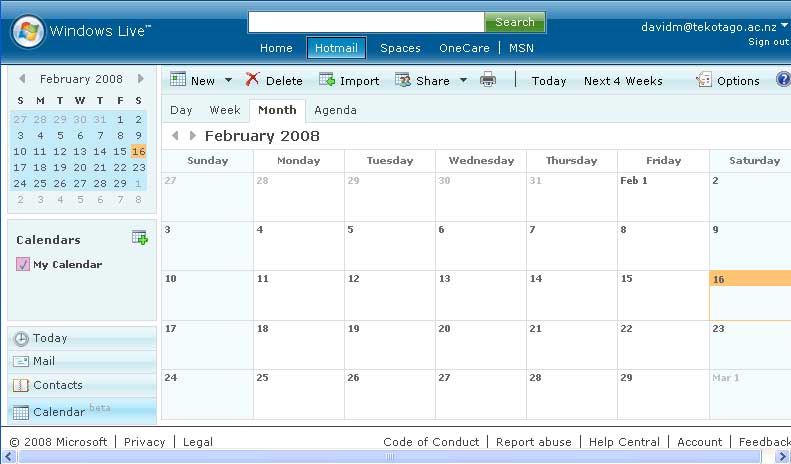
Task: Select day 29 in mini calendar
Action: (x=120, y=184)
